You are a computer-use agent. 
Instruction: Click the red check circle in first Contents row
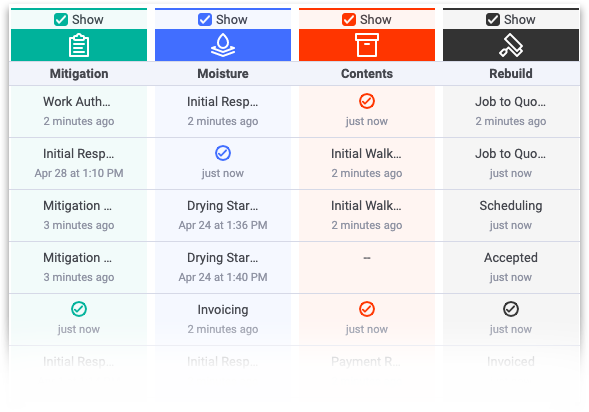(367, 101)
